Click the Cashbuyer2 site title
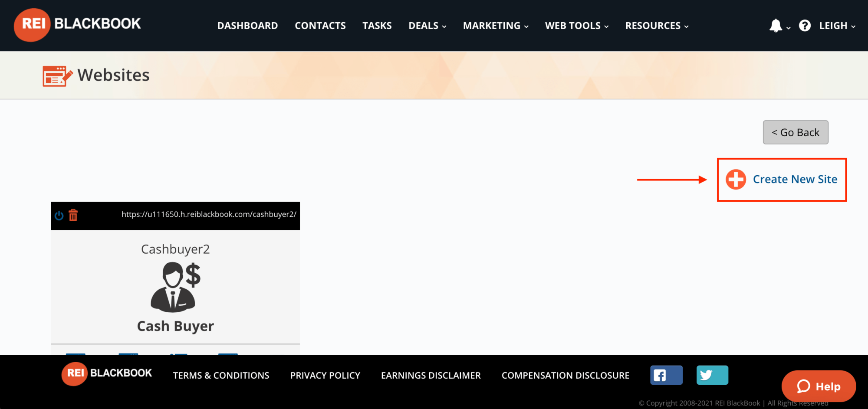The height and width of the screenshot is (409, 868). pyautogui.click(x=175, y=249)
